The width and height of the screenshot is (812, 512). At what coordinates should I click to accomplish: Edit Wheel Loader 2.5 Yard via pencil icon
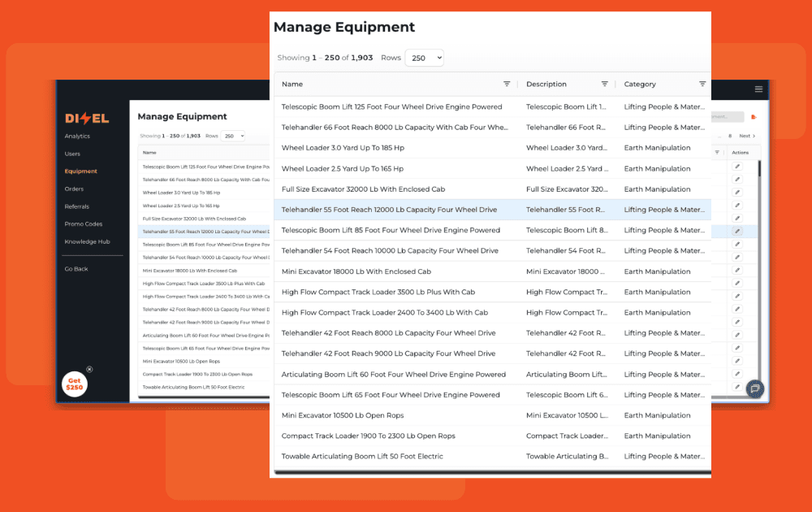click(x=737, y=206)
